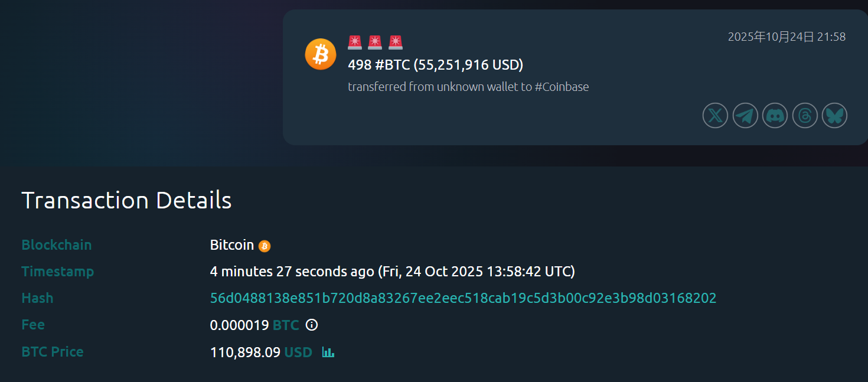Screen dimensions: 868x382
Task: Click the BTC unit beside fee
Action: click(286, 325)
